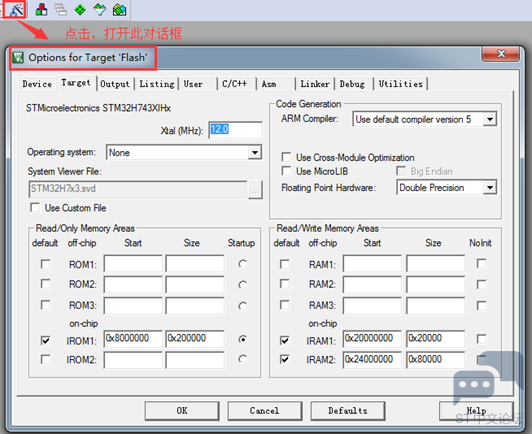Open Help for this dialog
Viewport: 532px width, 434px height.
476,411
